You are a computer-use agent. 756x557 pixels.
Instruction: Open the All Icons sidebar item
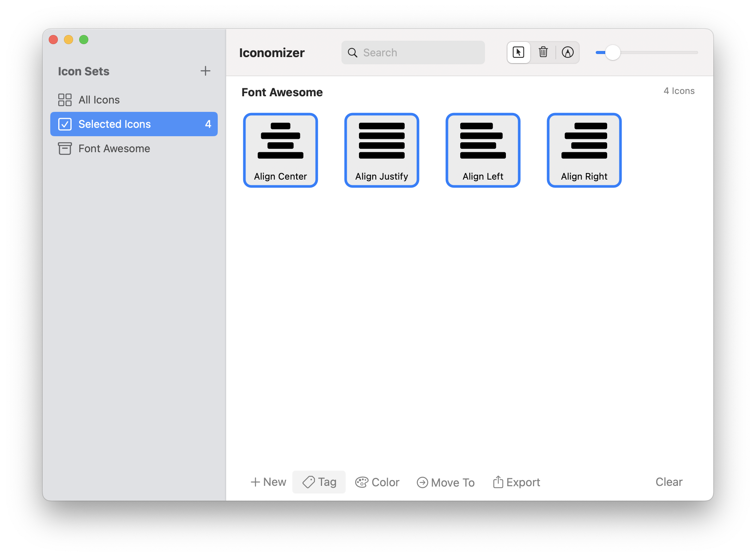tap(99, 100)
